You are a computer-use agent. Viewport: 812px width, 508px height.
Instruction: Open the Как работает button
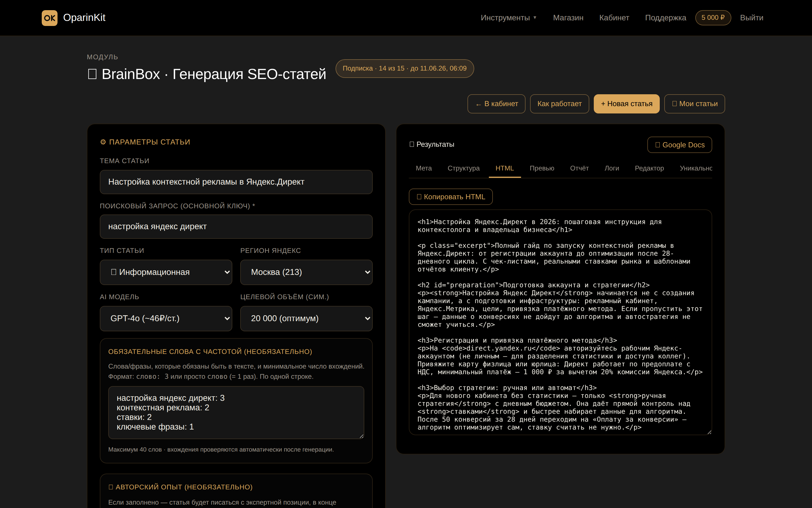pos(559,104)
